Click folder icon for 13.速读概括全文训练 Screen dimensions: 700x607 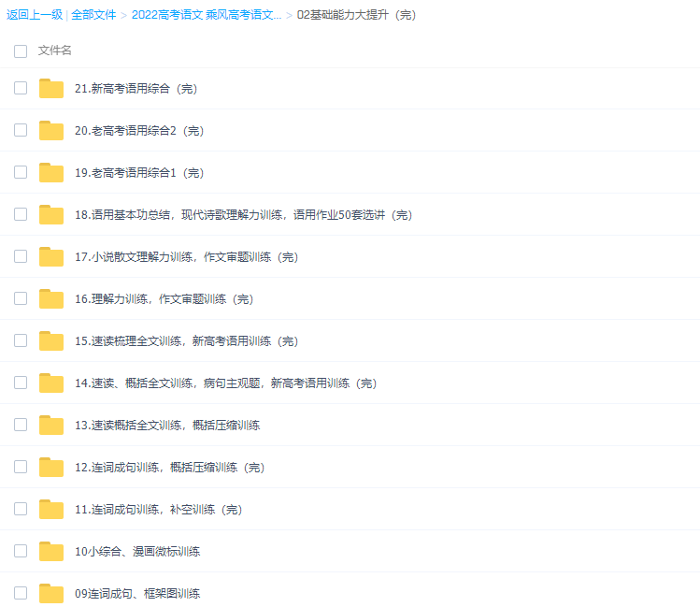(x=51, y=426)
